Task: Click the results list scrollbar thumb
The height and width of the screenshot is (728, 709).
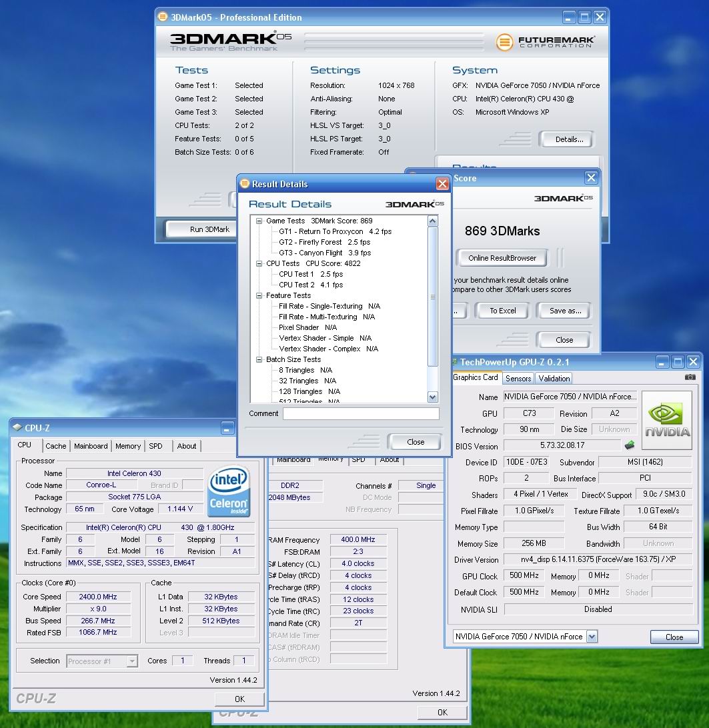Action: (x=433, y=297)
